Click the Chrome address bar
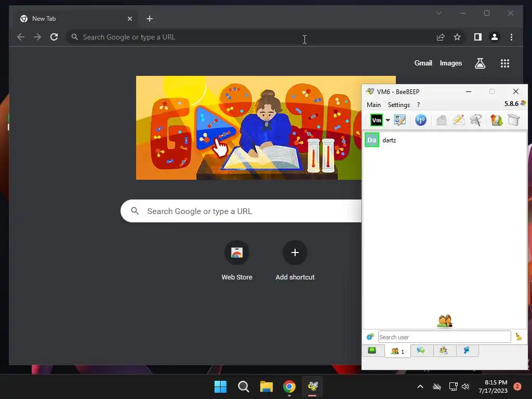Screen dimensions: 532x399 [x=251, y=37]
